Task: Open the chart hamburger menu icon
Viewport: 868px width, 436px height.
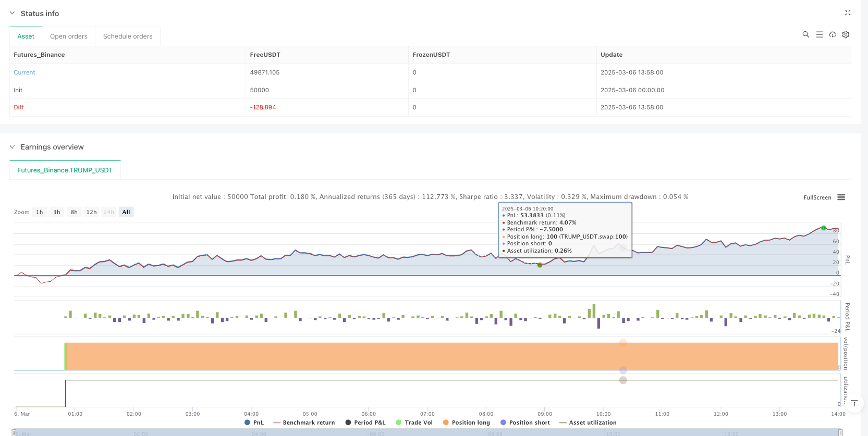Action: [841, 197]
